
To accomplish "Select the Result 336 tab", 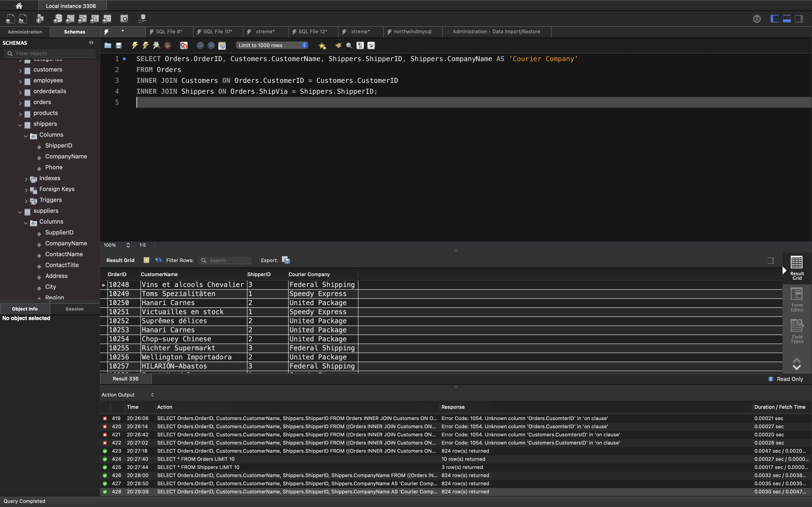I will (126, 379).
